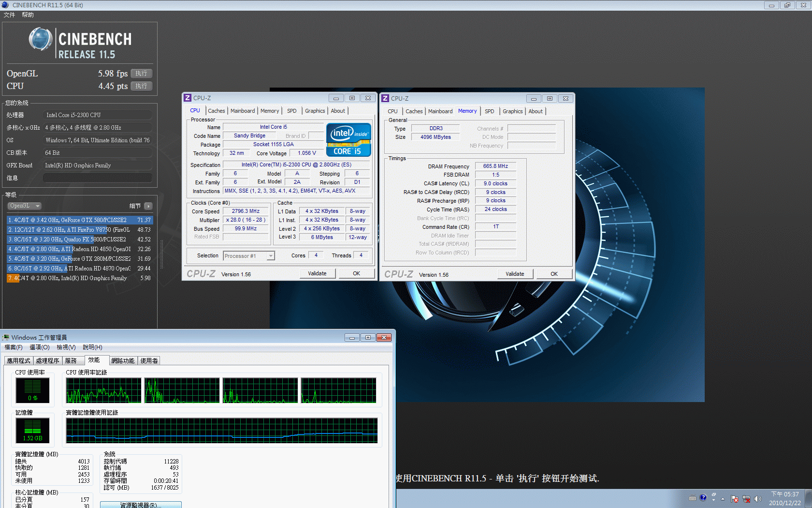
Task: Open Action Center flag tray icon
Action: [735, 499]
